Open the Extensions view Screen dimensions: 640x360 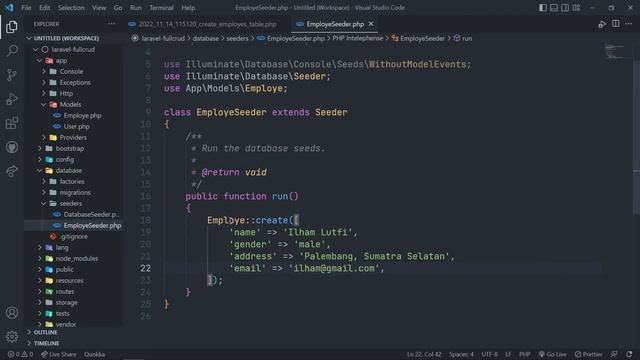[x=12, y=123]
